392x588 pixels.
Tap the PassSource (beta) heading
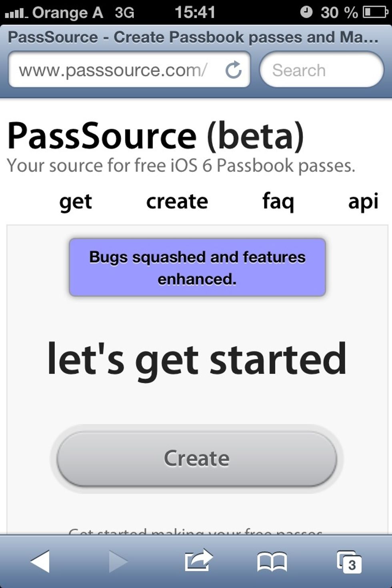(155, 136)
